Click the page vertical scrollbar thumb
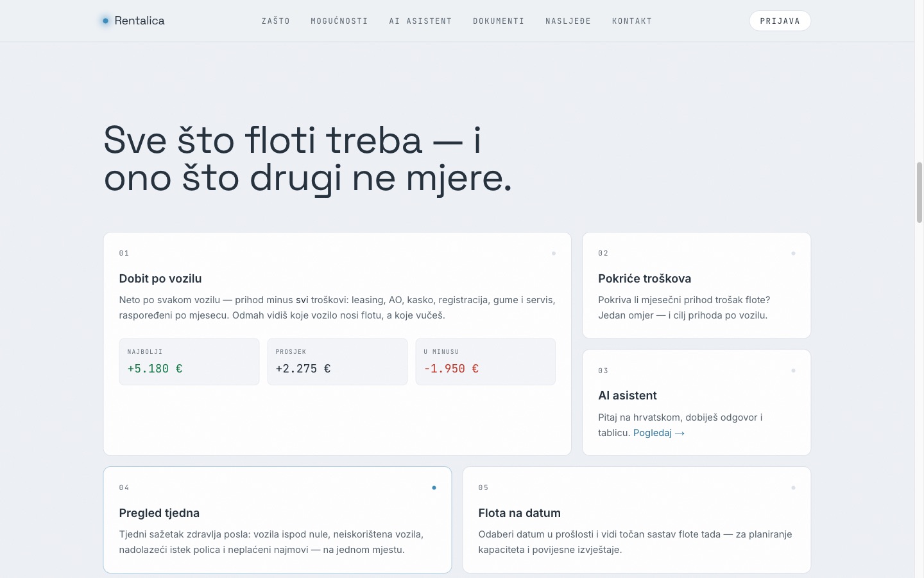 click(920, 193)
